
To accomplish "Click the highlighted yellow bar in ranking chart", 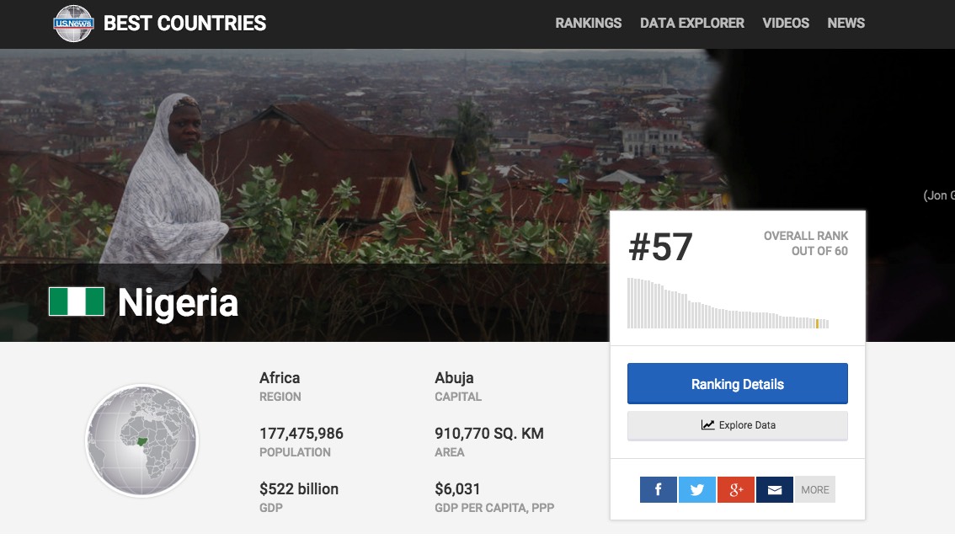I will pos(817,323).
